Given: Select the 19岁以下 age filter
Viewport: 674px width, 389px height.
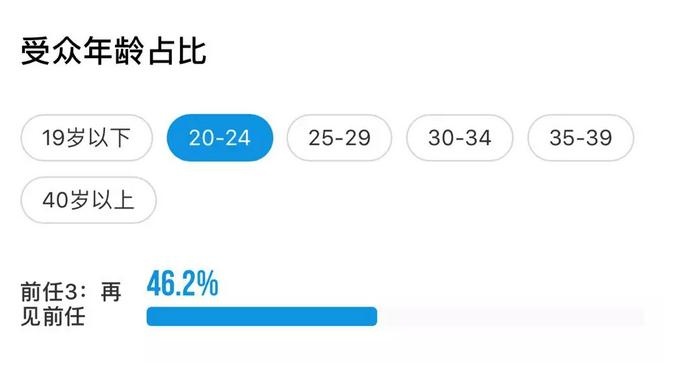Looking at the screenshot, I should [x=86, y=138].
